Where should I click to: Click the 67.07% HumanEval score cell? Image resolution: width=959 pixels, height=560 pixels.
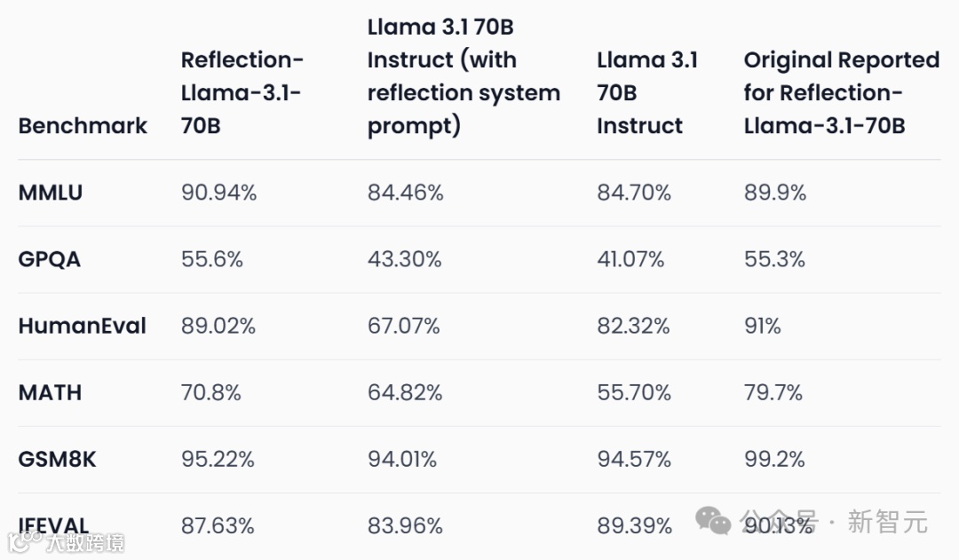pyautogui.click(x=404, y=326)
